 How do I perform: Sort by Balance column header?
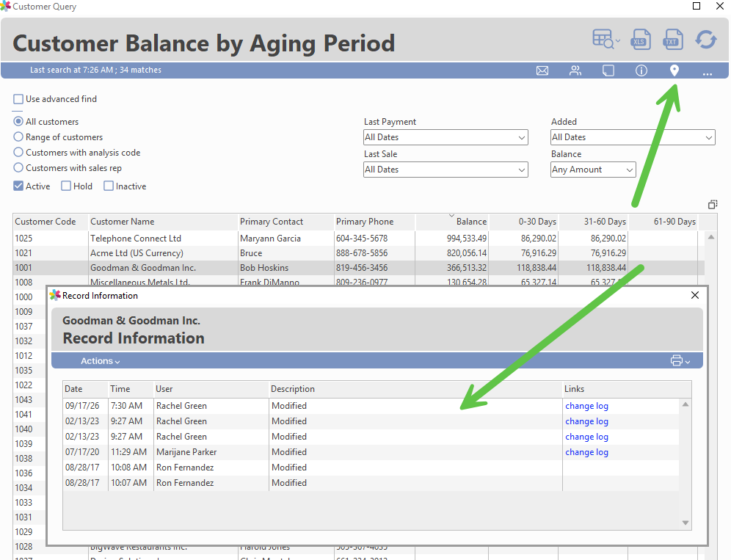[x=452, y=222]
